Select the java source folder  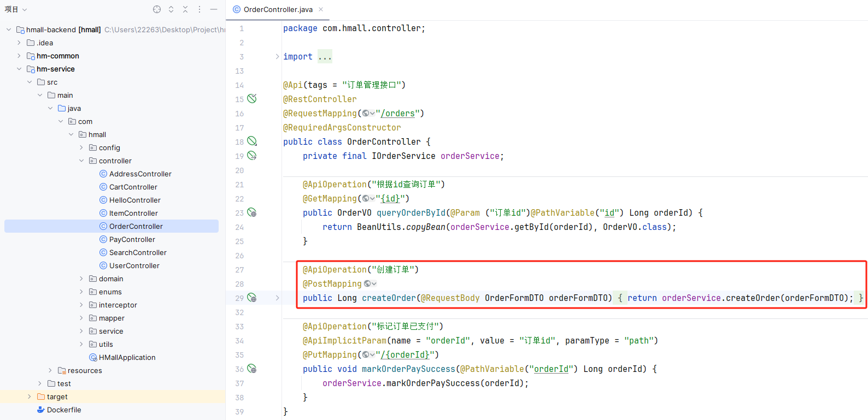(74, 108)
